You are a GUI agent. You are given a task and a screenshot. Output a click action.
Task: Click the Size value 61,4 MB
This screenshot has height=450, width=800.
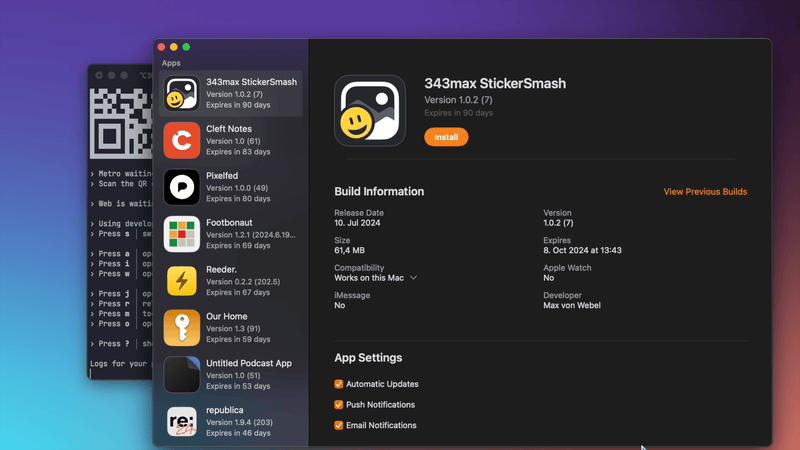click(349, 251)
